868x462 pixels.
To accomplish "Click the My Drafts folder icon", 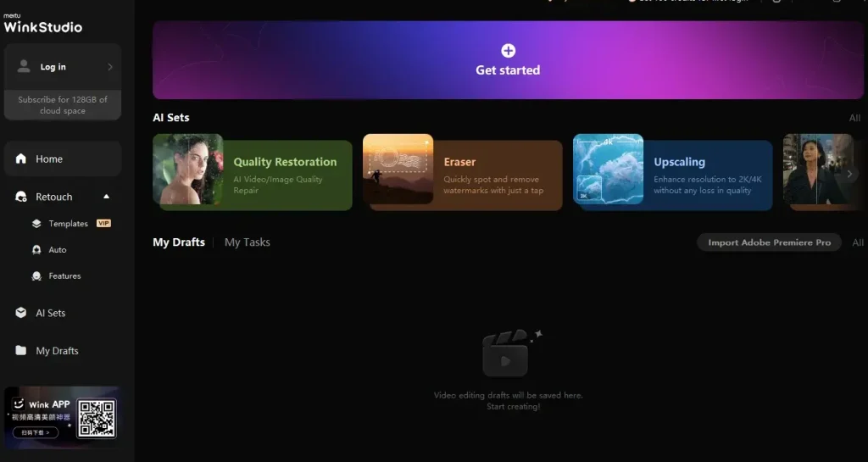I will tap(20, 351).
